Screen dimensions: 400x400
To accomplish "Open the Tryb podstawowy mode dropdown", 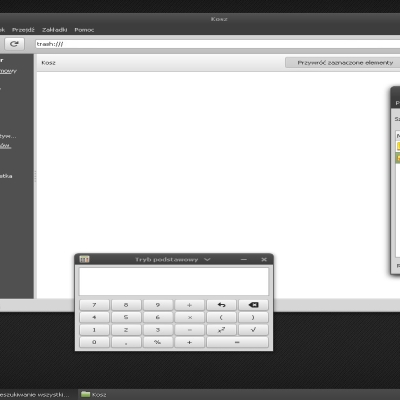I will tap(173, 259).
